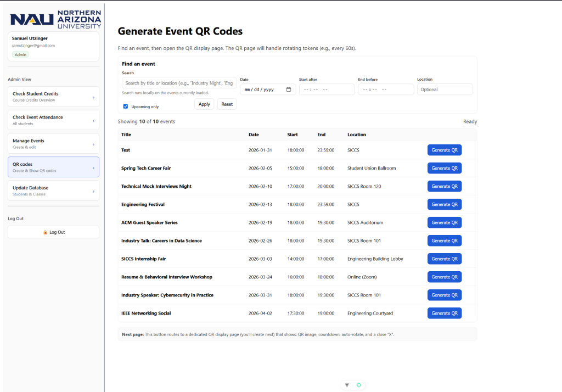The width and height of the screenshot is (562, 392).
Task: Reset the event filters
Action: [227, 104]
